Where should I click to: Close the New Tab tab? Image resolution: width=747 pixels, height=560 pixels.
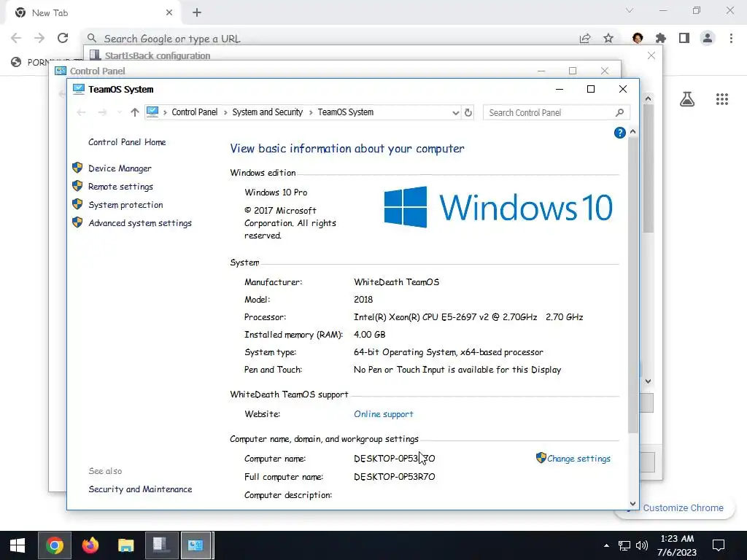click(x=169, y=13)
